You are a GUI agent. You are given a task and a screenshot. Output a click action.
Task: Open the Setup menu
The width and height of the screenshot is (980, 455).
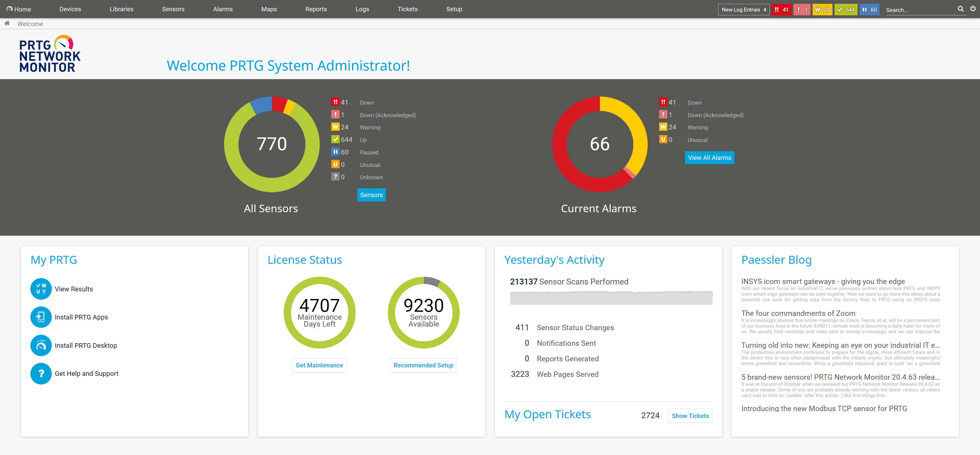coord(454,9)
